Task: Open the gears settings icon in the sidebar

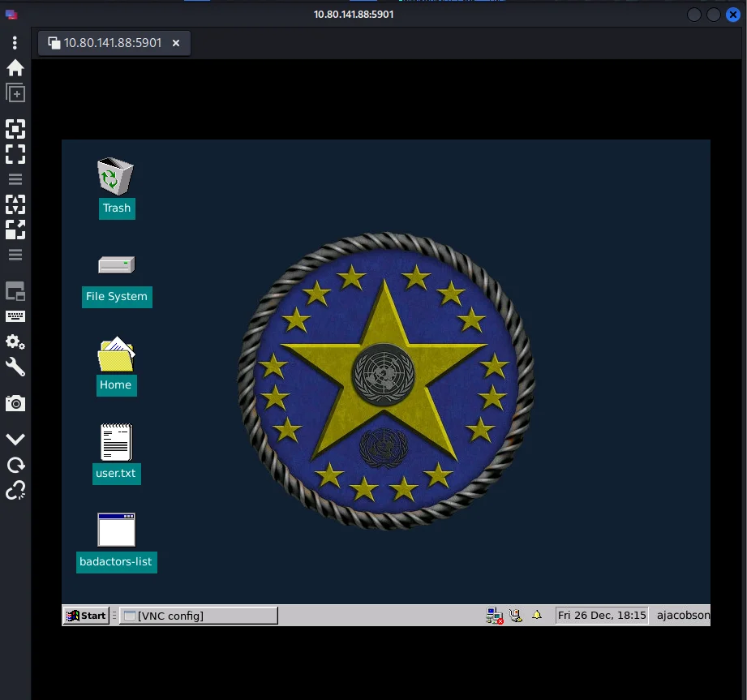Action: pyautogui.click(x=15, y=341)
